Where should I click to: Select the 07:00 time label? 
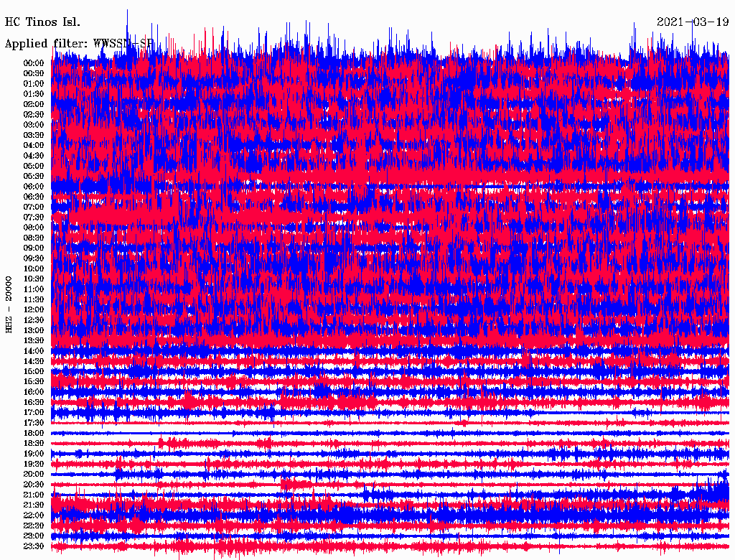click(x=34, y=207)
